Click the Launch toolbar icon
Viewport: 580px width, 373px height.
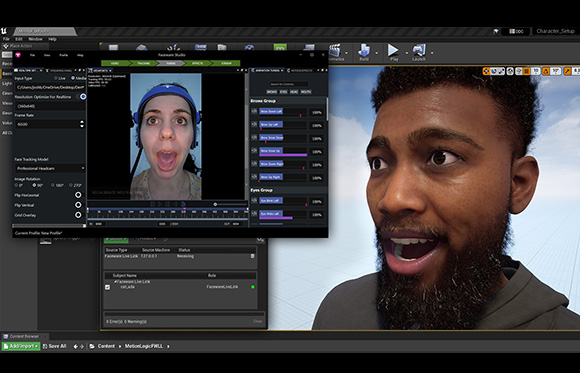419,52
